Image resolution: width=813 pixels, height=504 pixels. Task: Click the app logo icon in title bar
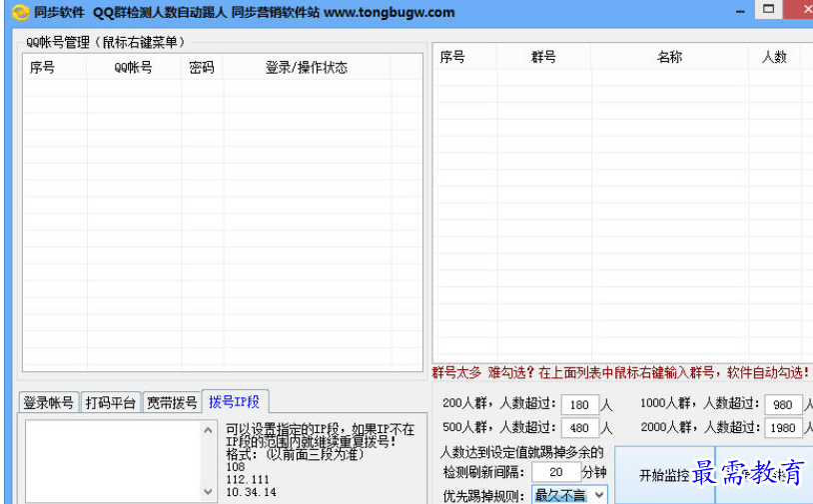20,12
